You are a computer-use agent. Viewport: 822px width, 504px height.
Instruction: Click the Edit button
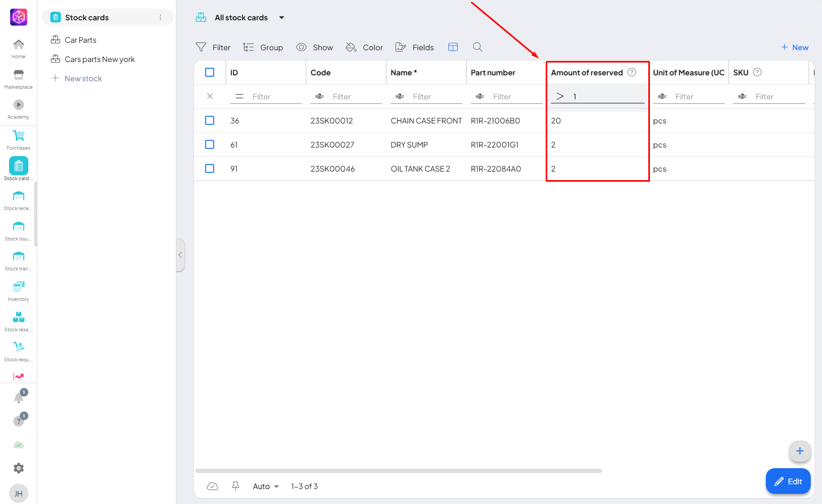[788, 481]
